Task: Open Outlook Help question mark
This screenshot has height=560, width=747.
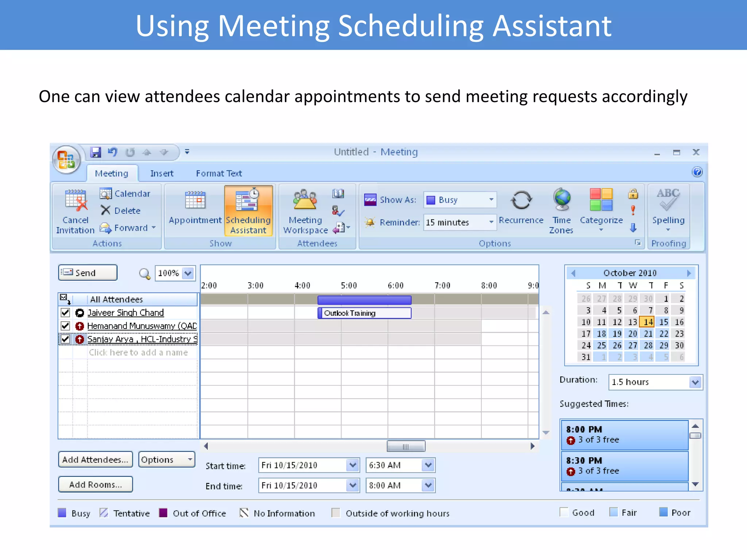Action: 697,172
